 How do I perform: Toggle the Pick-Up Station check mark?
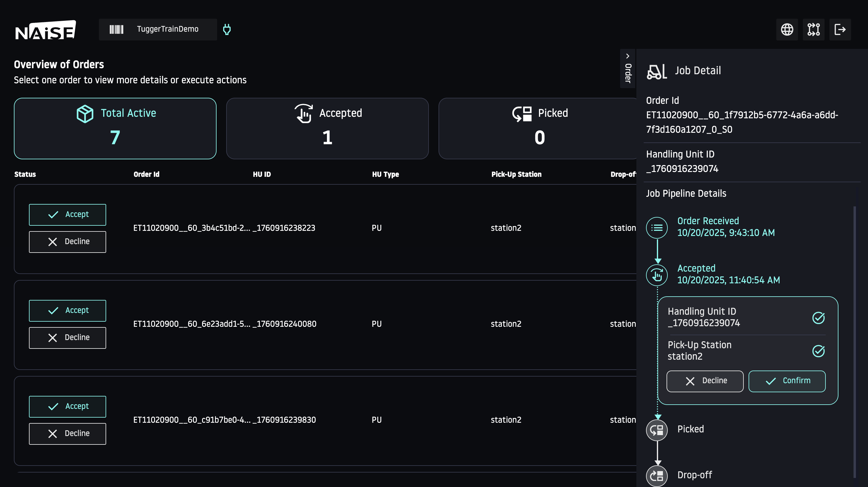[x=818, y=351]
